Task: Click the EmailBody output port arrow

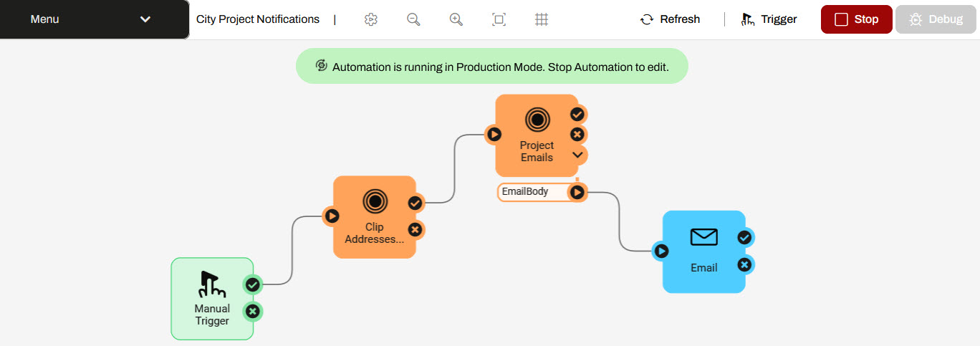Action: 577,192
